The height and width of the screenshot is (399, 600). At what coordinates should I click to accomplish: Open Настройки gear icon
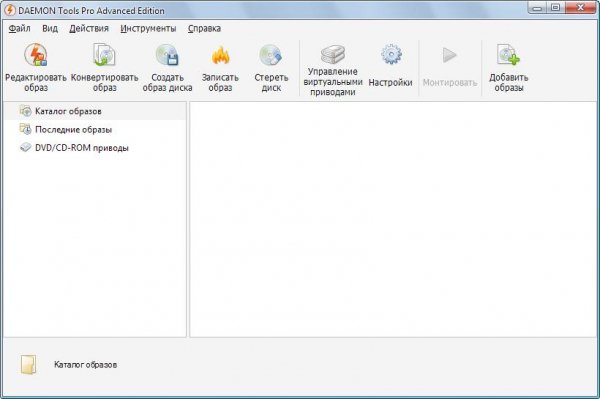tap(391, 54)
